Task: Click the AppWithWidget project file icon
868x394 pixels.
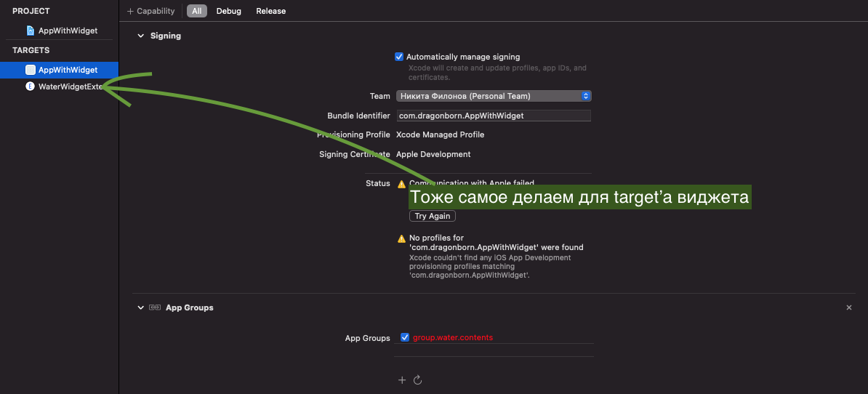Action: [x=31, y=31]
